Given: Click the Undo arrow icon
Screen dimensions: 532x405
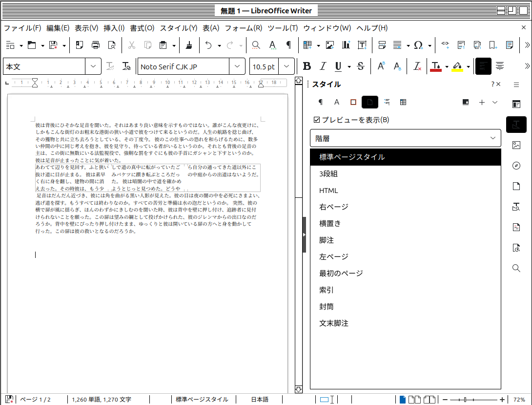Looking at the screenshot, I should tap(209, 45).
